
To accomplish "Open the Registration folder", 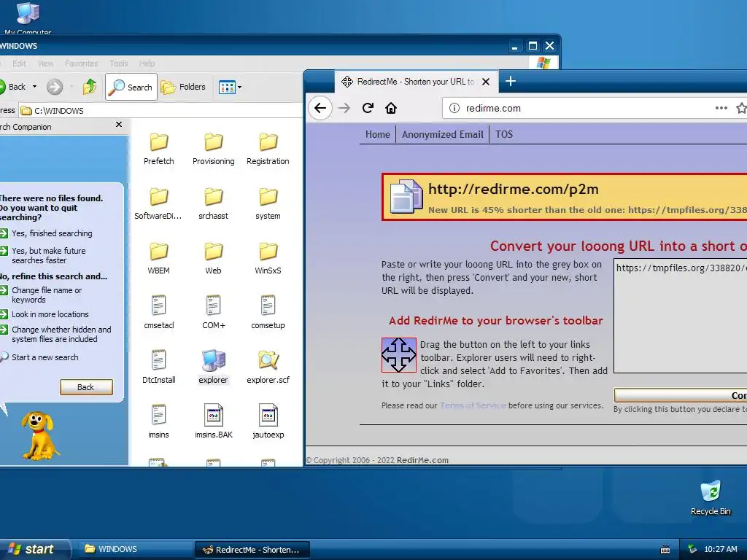I will (x=268, y=149).
